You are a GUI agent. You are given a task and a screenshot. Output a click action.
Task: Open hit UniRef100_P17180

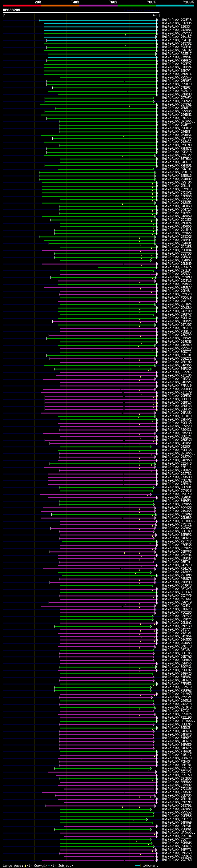pos(177,375)
